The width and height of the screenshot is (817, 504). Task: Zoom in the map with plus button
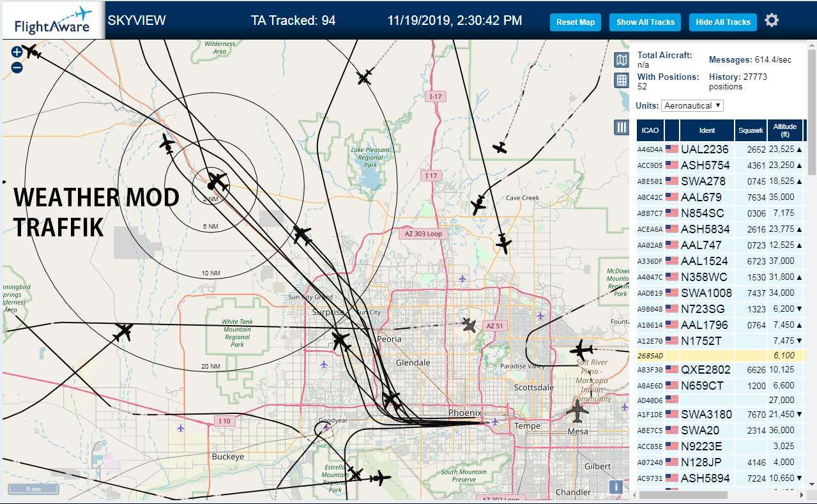coord(17,52)
